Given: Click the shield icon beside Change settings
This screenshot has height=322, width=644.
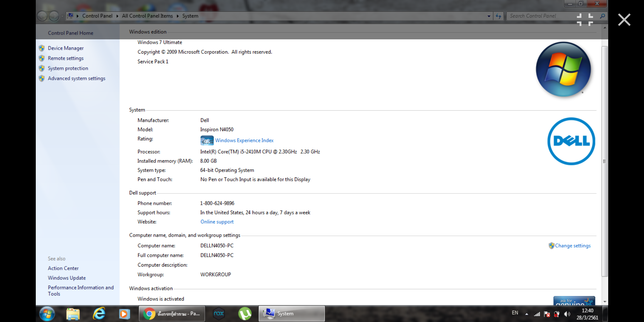Looking at the screenshot, I should [551, 246].
